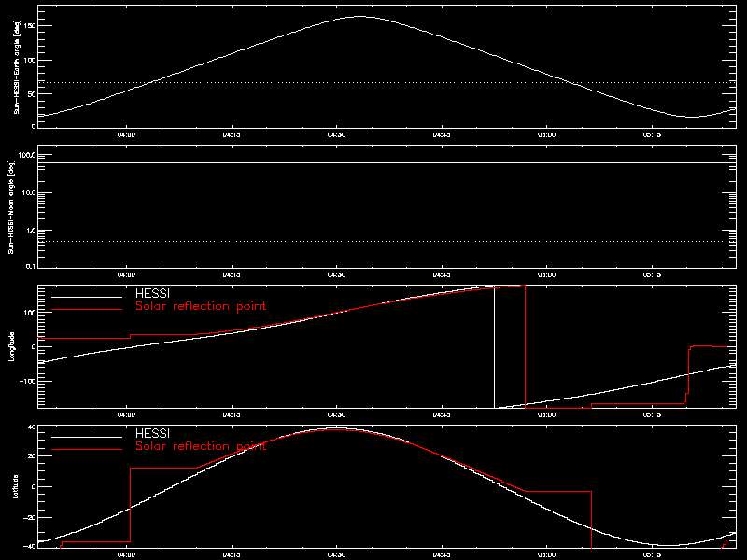Click 05:15 time label under Latitude plot
747x560 pixels.
point(652,554)
